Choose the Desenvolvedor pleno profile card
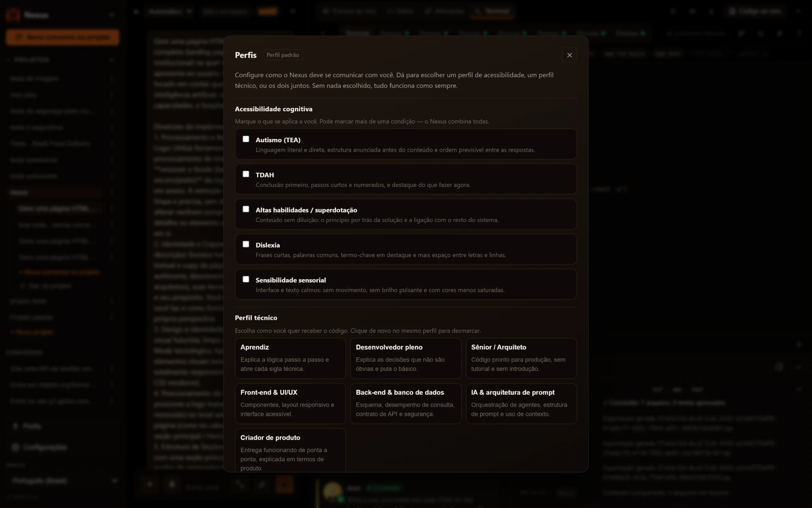Image resolution: width=812 pixels, height=508 pixels. [x=406, y=358]
